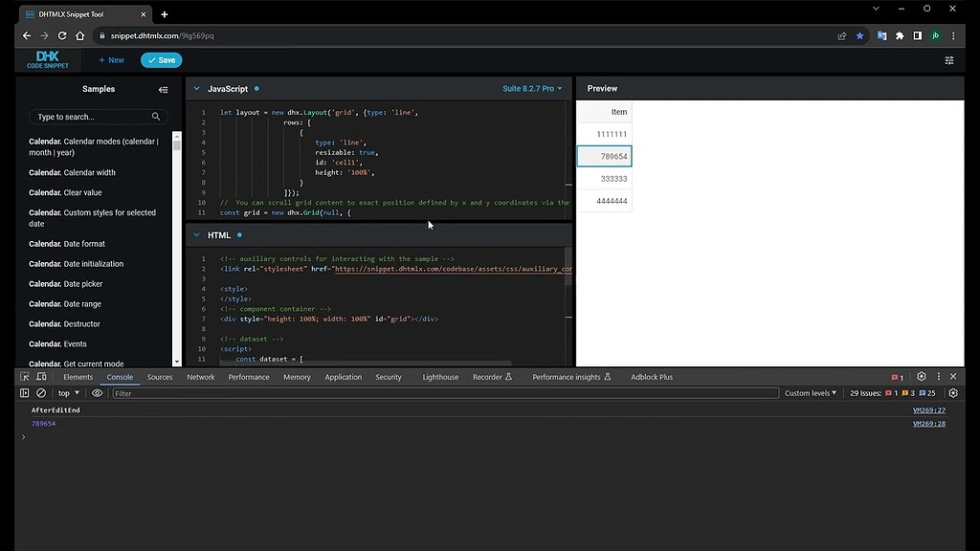Switch to the Sources tab
This screenshot has width=980, height=551.
click(160, 377)
